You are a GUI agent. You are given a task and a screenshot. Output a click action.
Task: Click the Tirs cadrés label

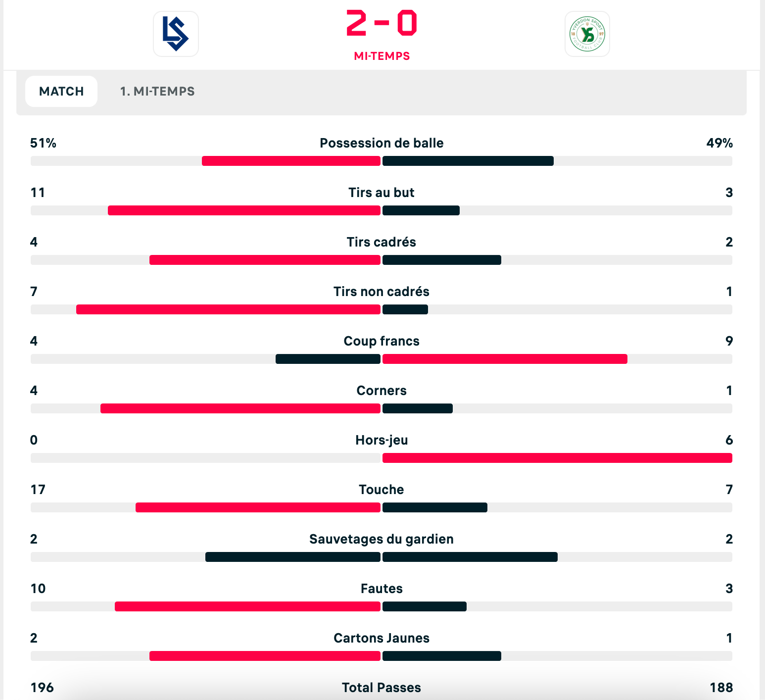point(382,242)
